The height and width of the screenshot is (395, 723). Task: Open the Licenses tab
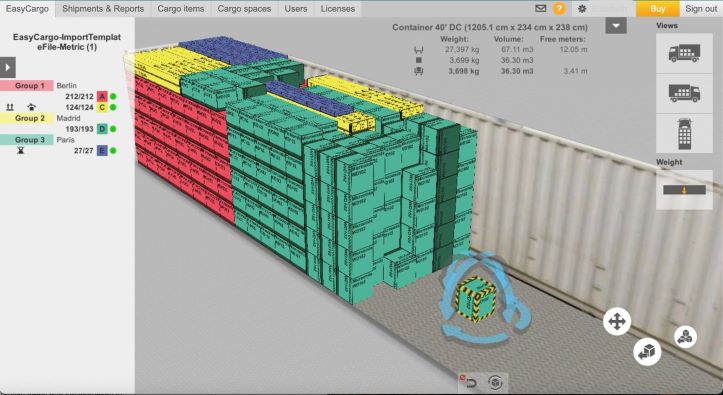(x=338, y=8)
